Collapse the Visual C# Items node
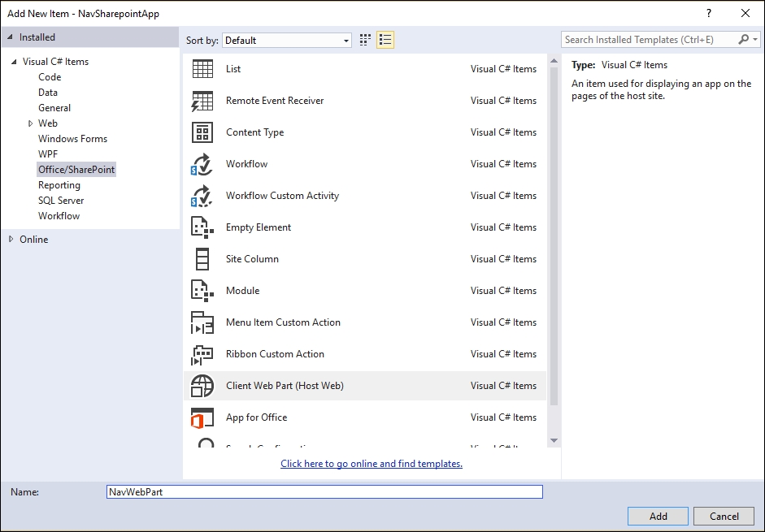765x532 pixels. coord(14,62)
